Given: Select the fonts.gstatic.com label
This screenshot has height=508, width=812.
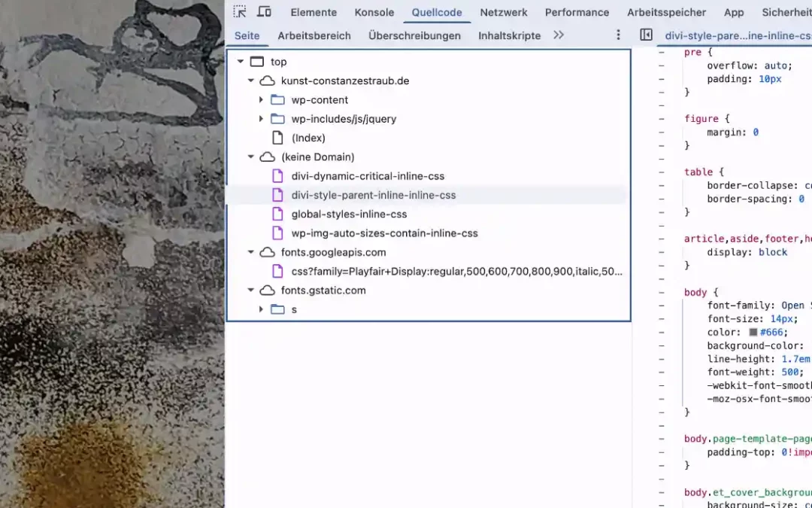Looking at the screenshot, I should pyautogui.click(x=323, y=291).
